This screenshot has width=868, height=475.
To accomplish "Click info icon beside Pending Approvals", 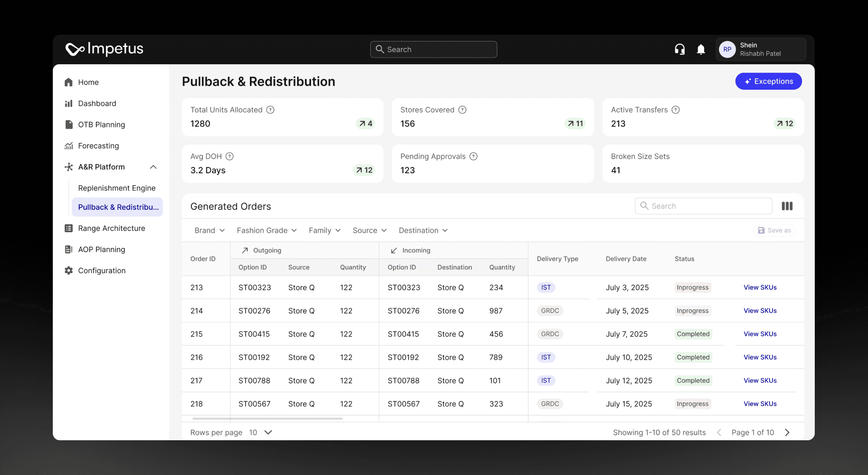I will (473, 157).
